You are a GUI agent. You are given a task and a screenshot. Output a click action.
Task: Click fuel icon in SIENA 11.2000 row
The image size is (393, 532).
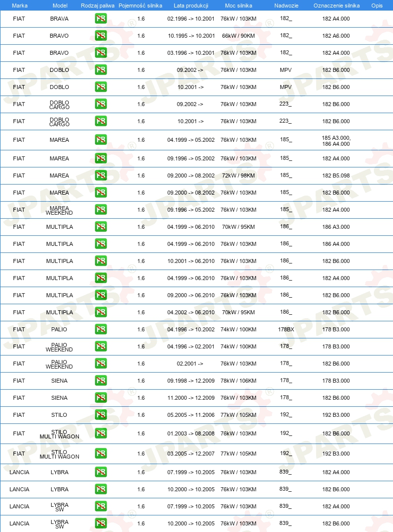point(101,398)
